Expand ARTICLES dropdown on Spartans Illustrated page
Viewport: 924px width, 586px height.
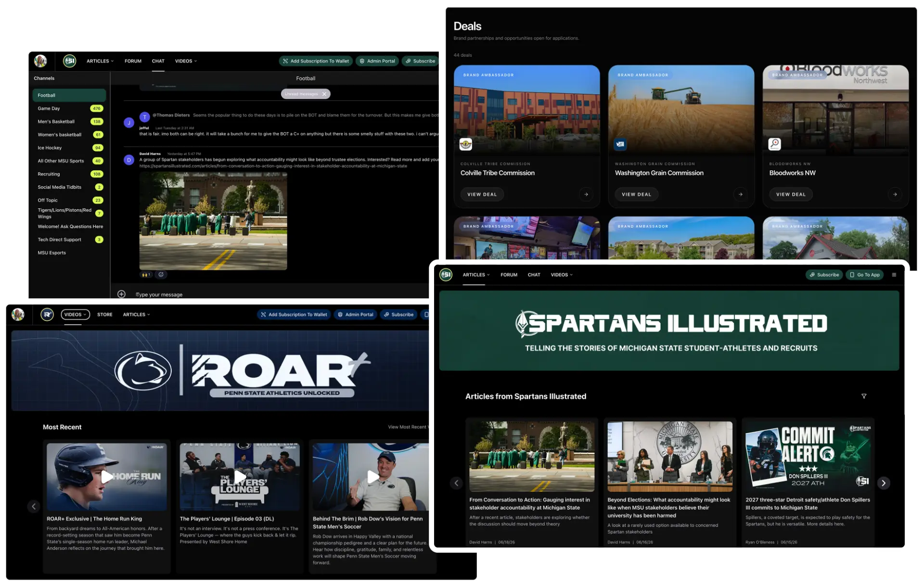pos(476,275)
